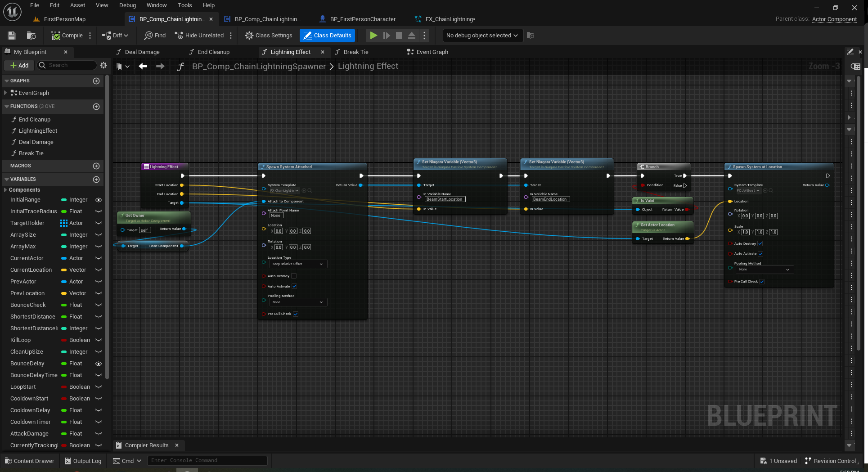Viewport: 868px width, 472px height.
Task: Click the AttackDamage Float type color pill
Action: (64, 434)
